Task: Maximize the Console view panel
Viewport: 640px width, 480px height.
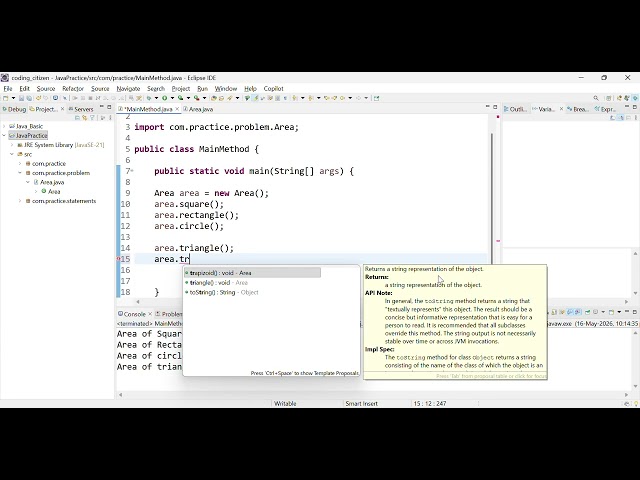Action: 635,312
